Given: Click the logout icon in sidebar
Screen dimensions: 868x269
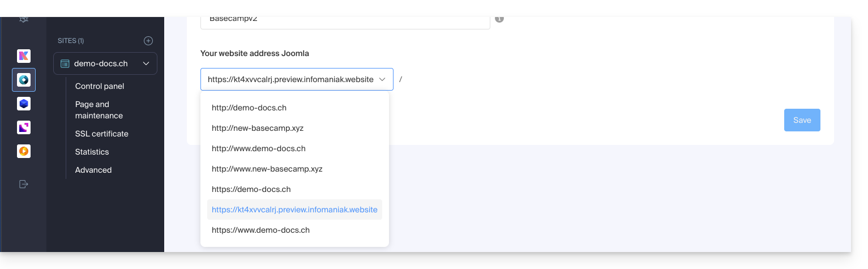Looking at the screenshot, I should point(24,184).
